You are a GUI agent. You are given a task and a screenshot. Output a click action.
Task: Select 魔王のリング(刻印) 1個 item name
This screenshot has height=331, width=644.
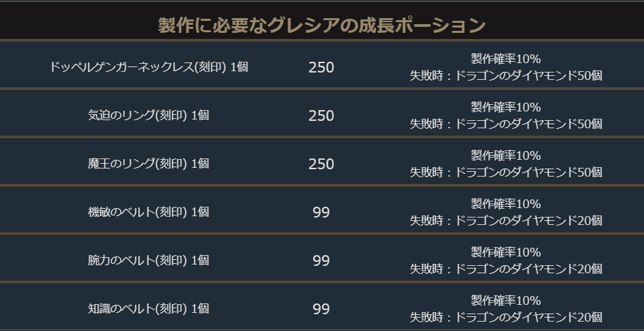tap(149, 164)
